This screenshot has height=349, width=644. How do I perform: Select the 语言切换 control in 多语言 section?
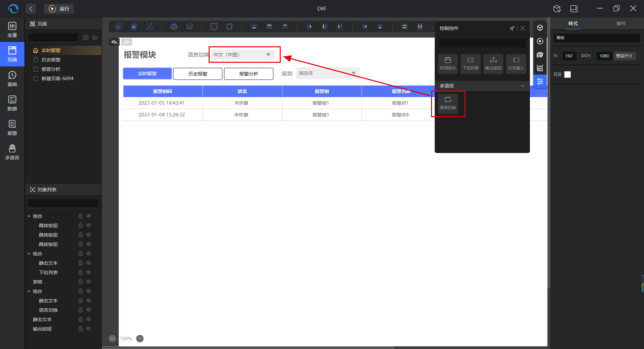(x=448, y=103)
